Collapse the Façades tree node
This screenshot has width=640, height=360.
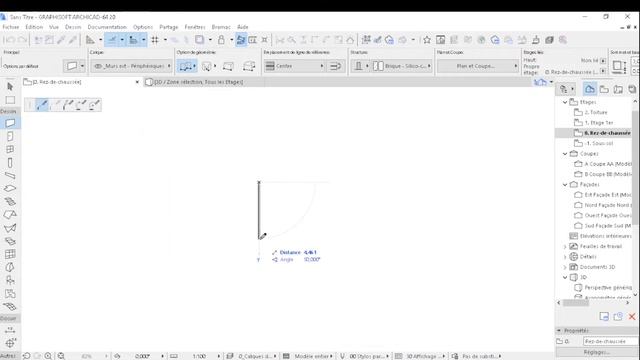(x=565, y=184)
